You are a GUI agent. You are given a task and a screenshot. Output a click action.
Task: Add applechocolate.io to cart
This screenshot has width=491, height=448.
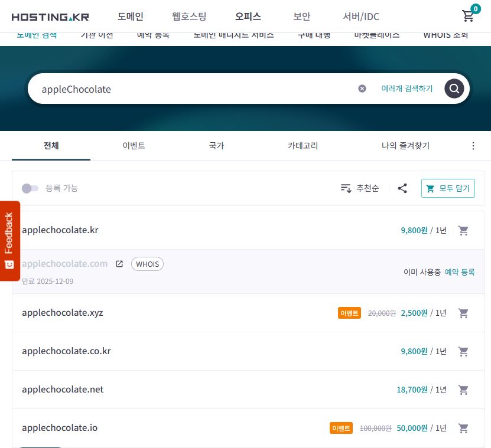pyautogui.click(x=463, y=428)
